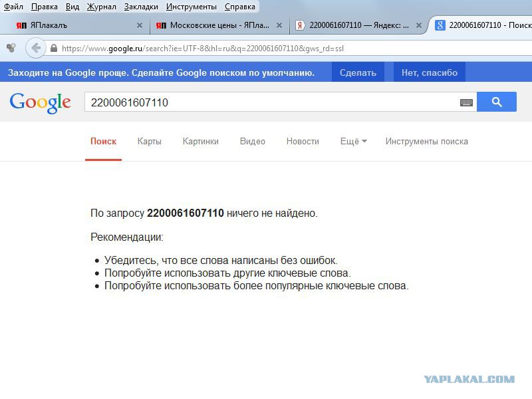Select the 2200061607110 - Поиск tab
532x399 pixels.
[480, 25]
